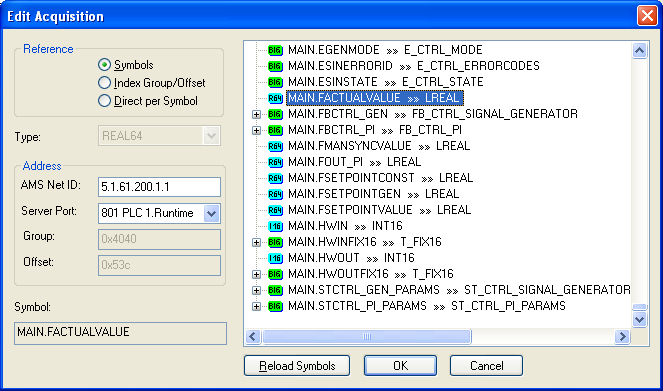The width and height of the screenshot is (663, 391).
Task: Click the Symbol MAIN.FACTUALVALUE field
Action: click(x=121, y=333)
